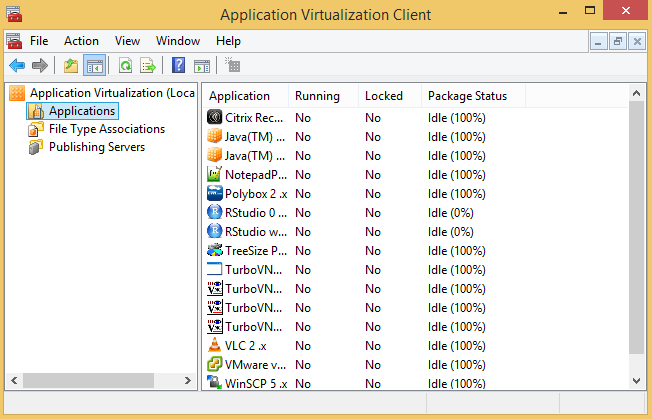Click the tree pane scroll-right arrow
Image resolution: width=652 pixels, height=419 pixels.
click(188, 380)
